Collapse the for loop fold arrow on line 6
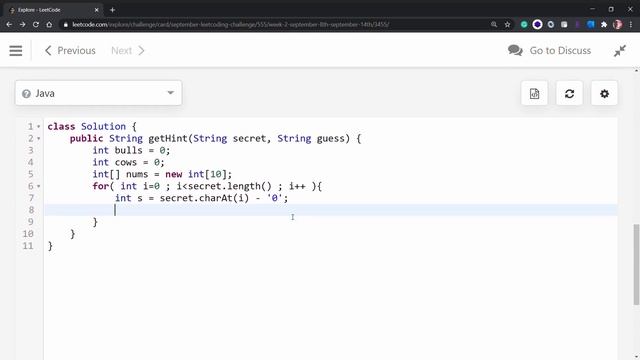The width and height of the screenshot is (640, 360). pos(39,187)
